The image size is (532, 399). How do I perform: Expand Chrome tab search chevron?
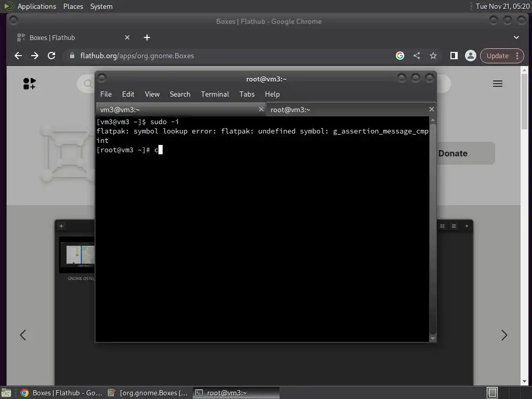tap(516, 37)
